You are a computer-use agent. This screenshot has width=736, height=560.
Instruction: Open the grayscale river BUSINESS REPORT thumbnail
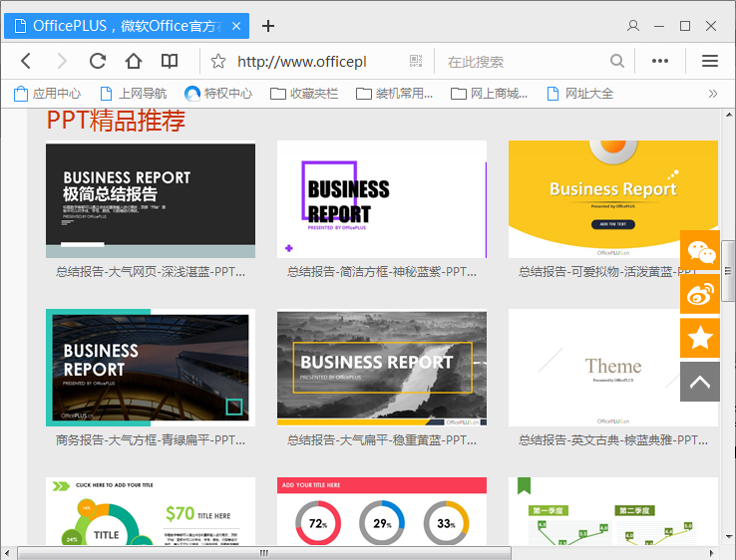[382, 368]
